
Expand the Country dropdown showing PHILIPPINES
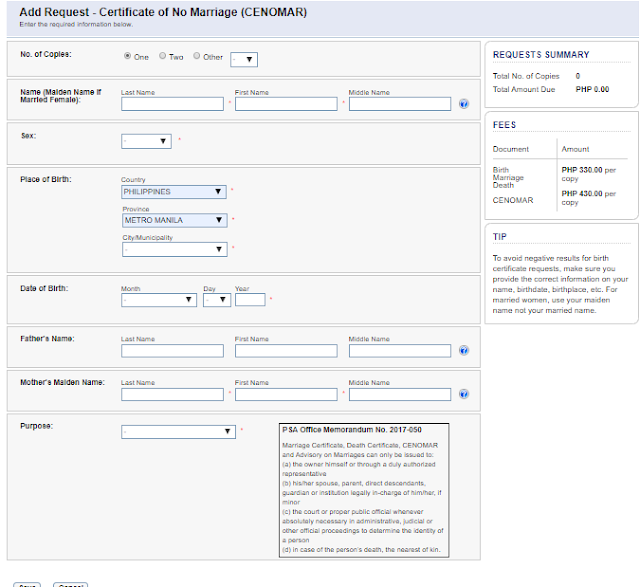173,191
